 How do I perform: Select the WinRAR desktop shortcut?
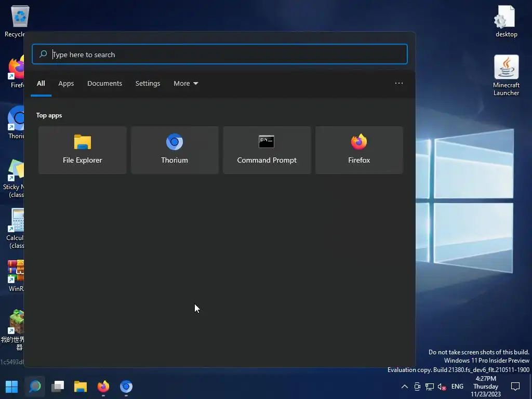(16, 276)
